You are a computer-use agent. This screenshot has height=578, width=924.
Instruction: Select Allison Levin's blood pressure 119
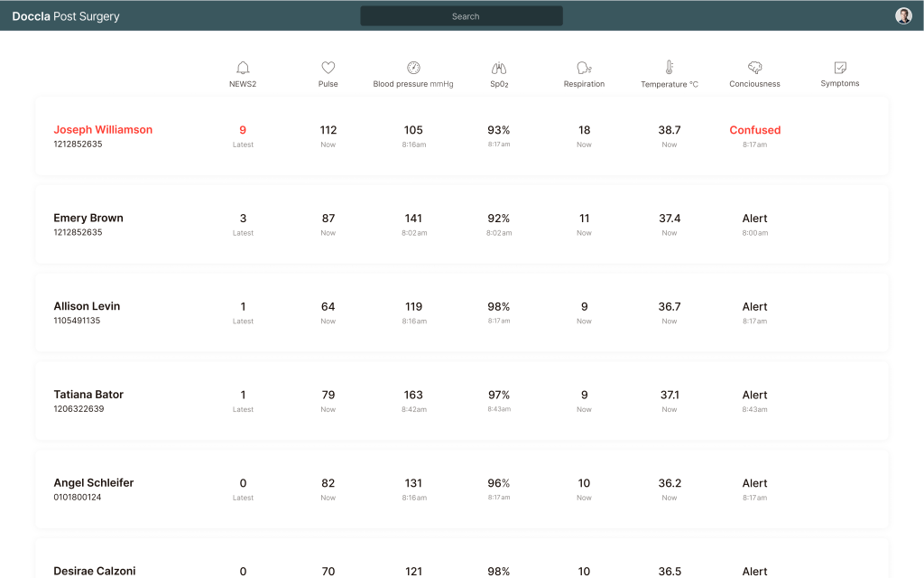click(x=413, y=307)
